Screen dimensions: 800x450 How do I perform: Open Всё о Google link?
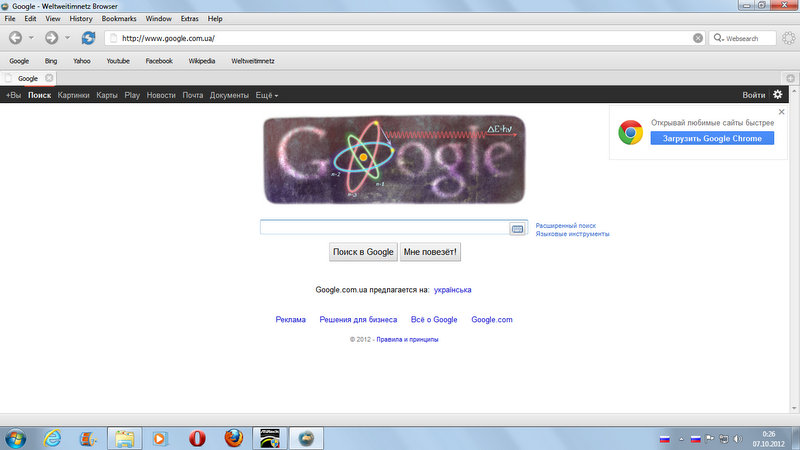coord(434,319)
